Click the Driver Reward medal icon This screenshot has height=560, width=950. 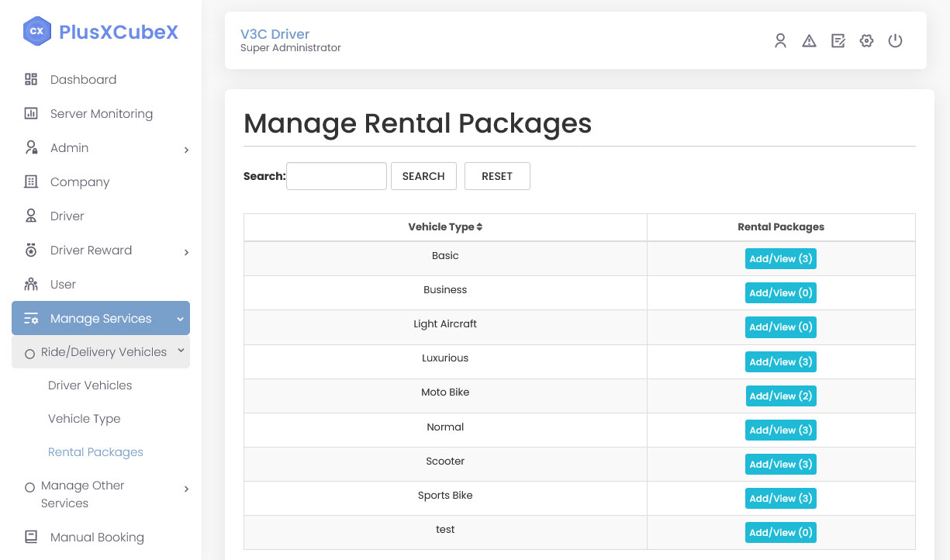click(31, 250)
